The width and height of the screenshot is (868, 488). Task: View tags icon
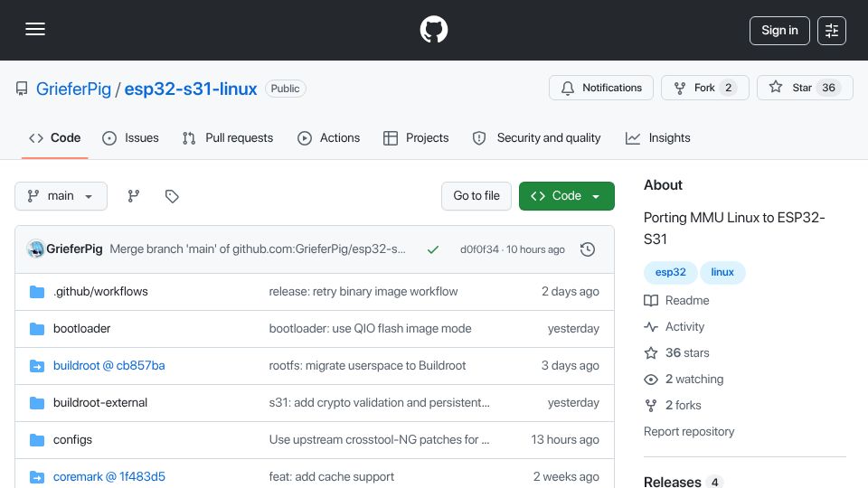pyautogui.click(x=172, y=196)
